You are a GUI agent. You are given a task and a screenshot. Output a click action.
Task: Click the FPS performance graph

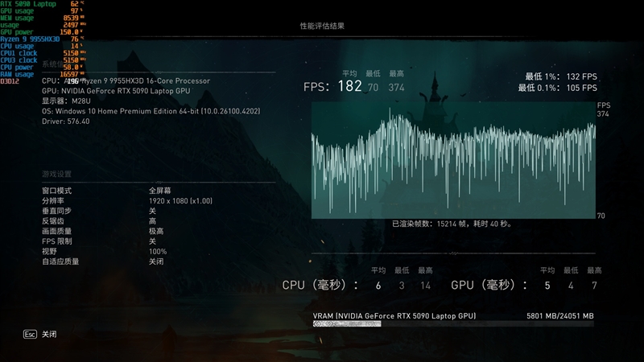[453, 160]
